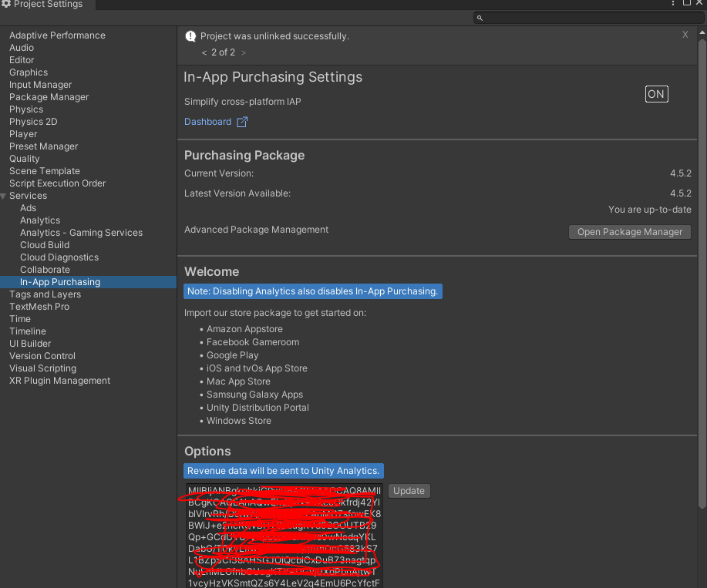
Task: Click the Dashboard external link icon
Action: 242,122
